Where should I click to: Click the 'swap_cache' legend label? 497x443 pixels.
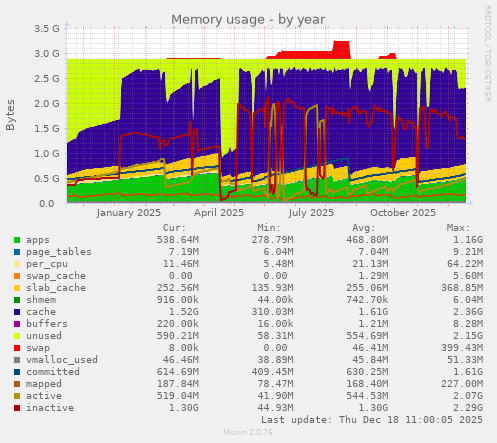click(56, 276)
